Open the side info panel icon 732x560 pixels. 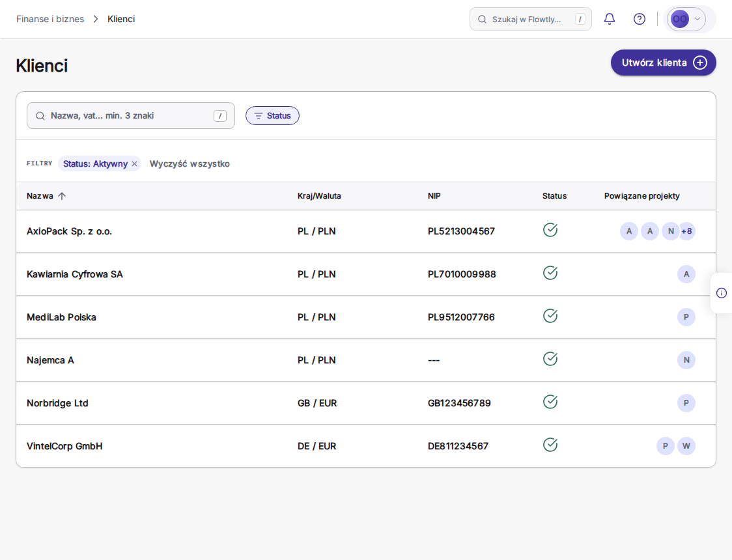[722, 293]
